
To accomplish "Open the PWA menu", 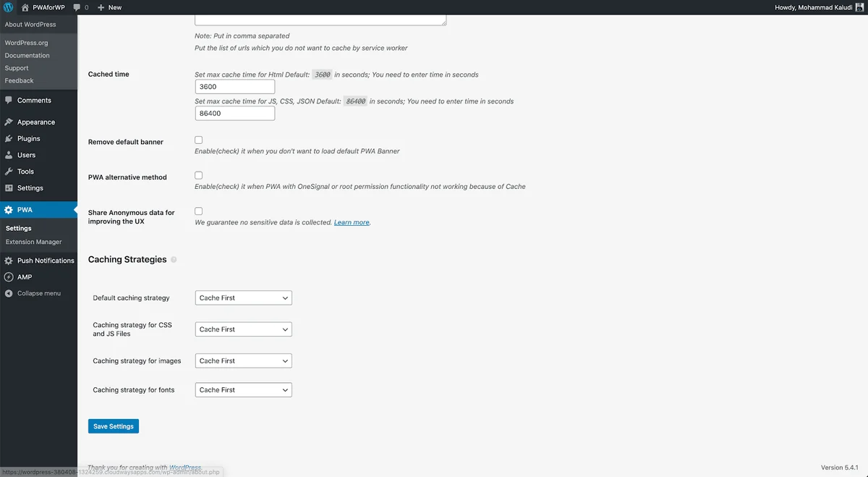I will pos(38,210).
